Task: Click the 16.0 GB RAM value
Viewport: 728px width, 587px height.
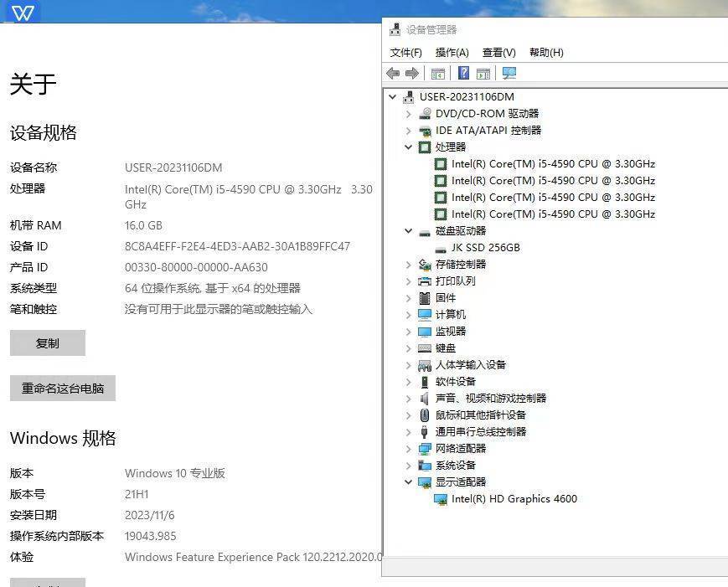Action: click(x=143, y=225)
